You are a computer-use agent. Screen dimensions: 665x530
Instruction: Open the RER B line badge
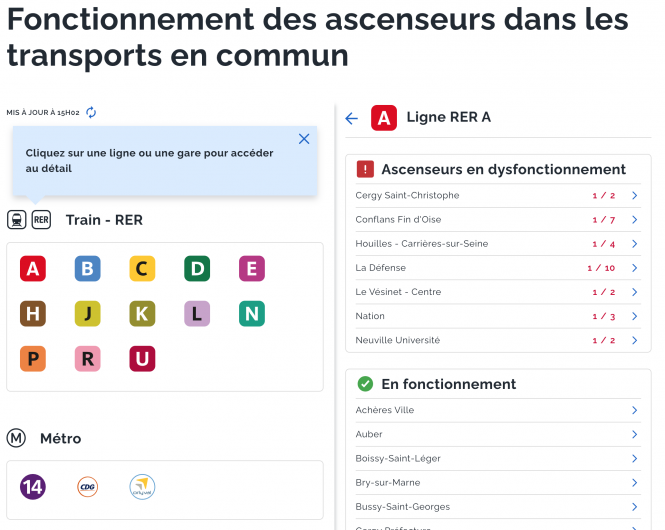pos(87,268)
